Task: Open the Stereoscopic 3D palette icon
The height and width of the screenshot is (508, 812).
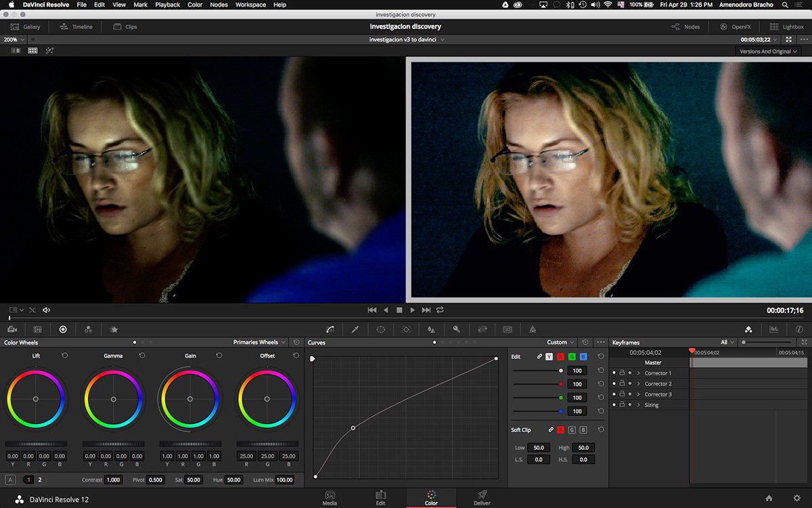Action: tap(507, 329)
